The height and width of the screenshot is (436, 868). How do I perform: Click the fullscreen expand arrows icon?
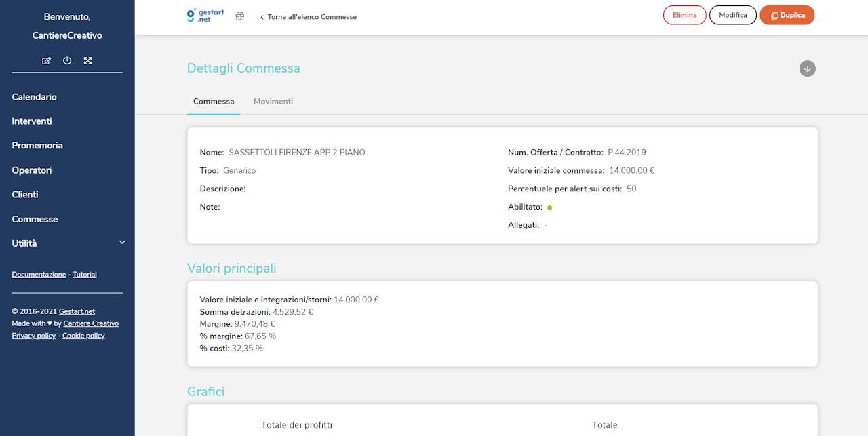[87, 61]
